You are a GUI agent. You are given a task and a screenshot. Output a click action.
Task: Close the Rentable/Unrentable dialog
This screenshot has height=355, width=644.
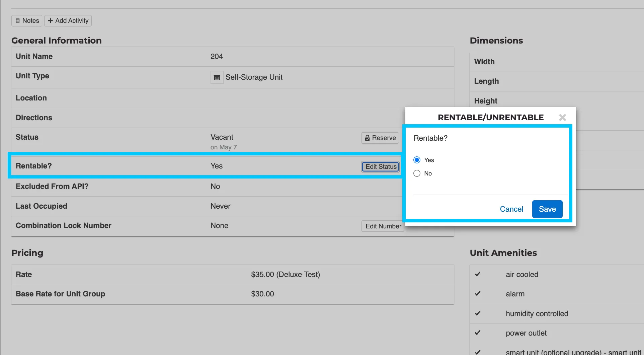(x=562, y=118)
